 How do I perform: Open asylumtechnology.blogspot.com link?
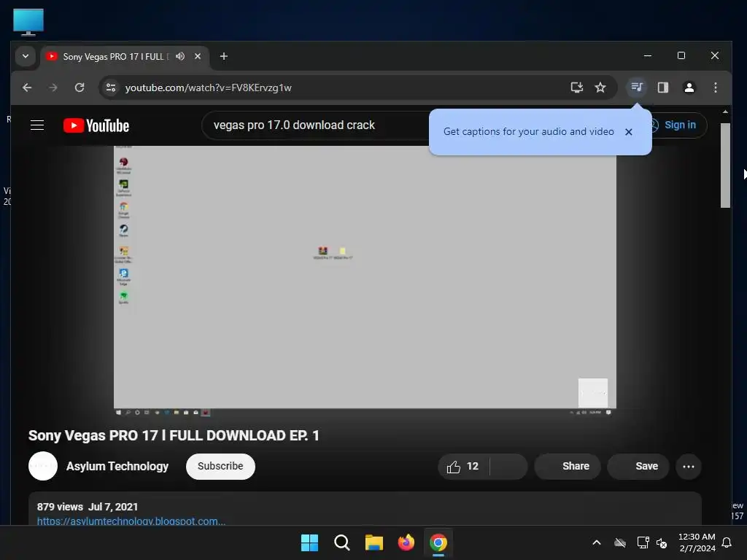131,521
